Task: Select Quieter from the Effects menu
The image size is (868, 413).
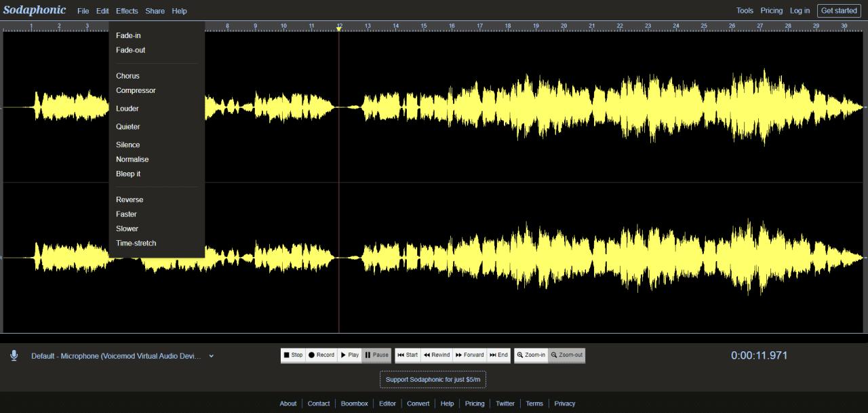Action: [x=128, y=127]
